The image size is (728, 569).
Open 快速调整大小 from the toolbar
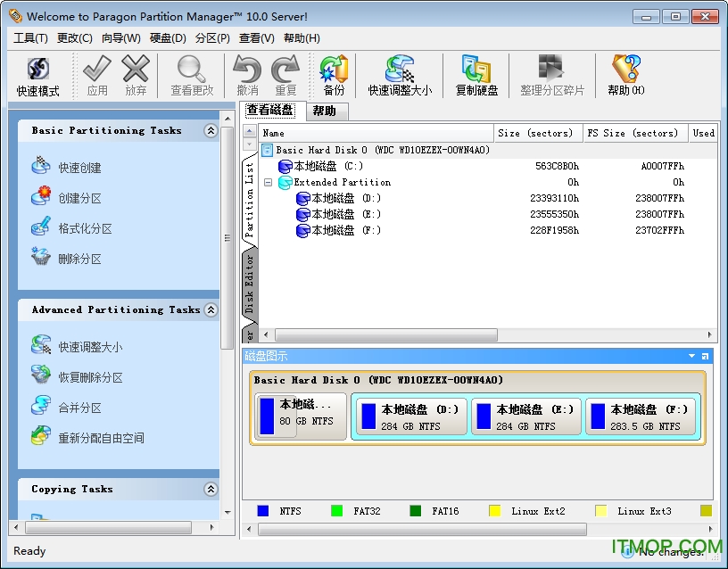[400, 76]
